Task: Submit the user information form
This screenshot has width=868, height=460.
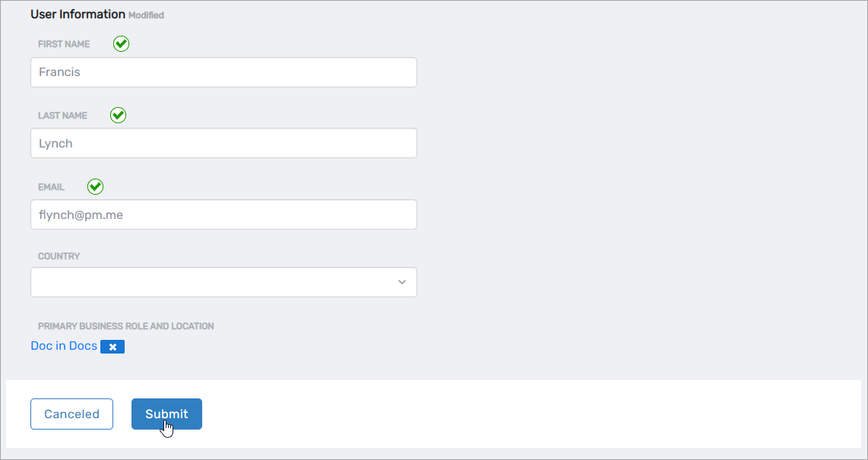Action: [166, 414]
